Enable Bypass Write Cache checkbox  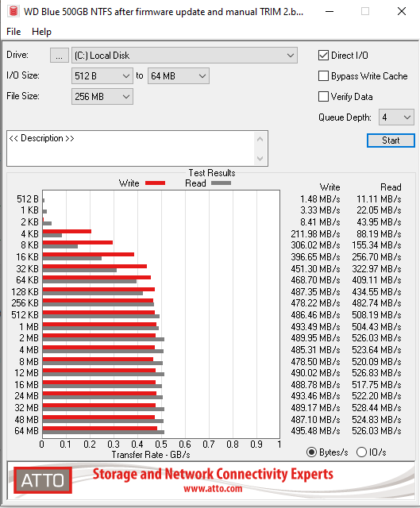(323, 76)
